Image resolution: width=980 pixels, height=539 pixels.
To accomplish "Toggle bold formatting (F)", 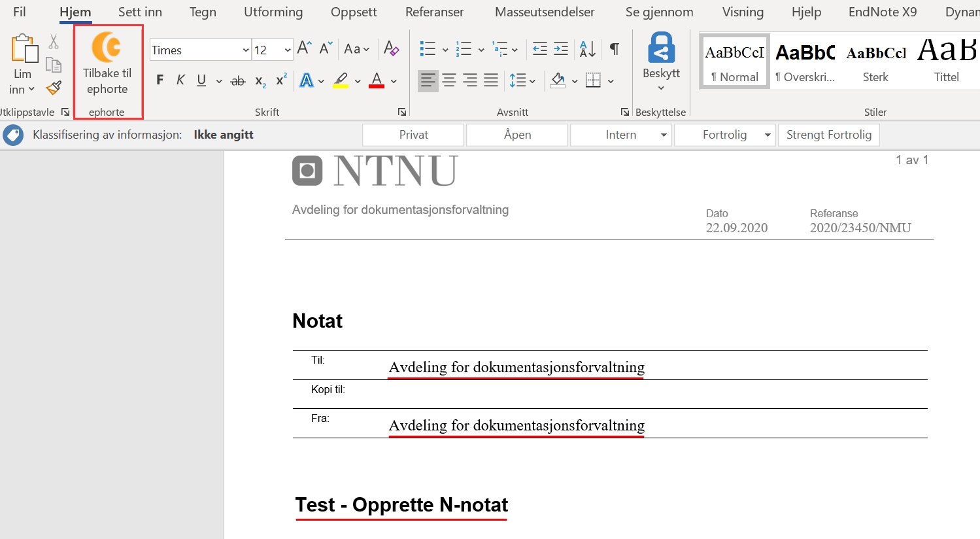I will [x=160, y=80].
